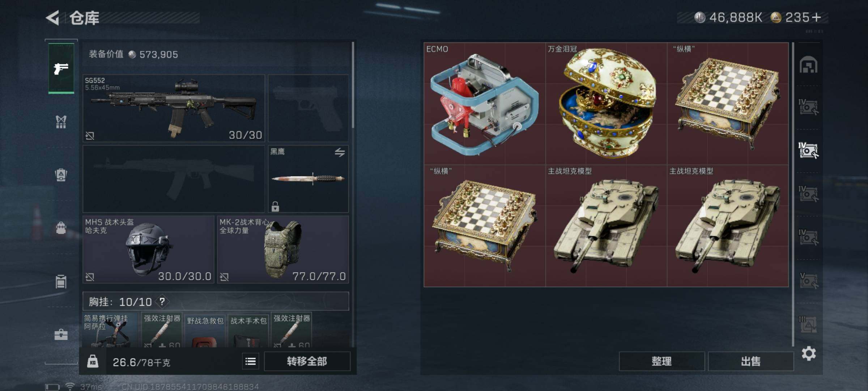Open the settings gear icon
Screen dimensions: 868x391
point(809,353)
